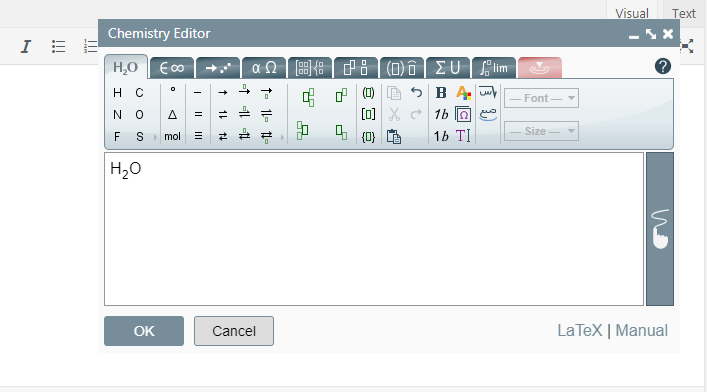The image size is (707, 392).
Task: Open the red contextual tab
Action: click(x=540, y=68)
